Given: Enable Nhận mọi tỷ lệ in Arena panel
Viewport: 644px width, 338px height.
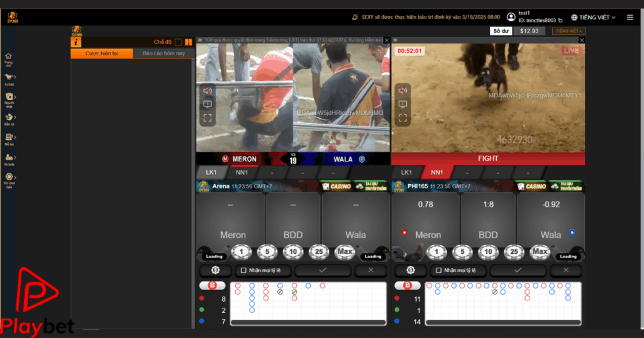Looking at the screenshot, I should 244,270.
